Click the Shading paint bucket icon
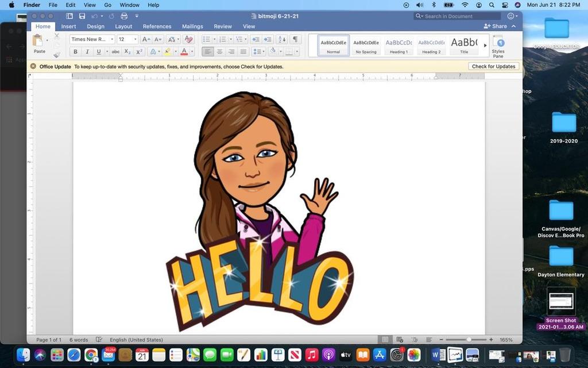This screenshot has height=368, width=588. [x=273, y=51]
